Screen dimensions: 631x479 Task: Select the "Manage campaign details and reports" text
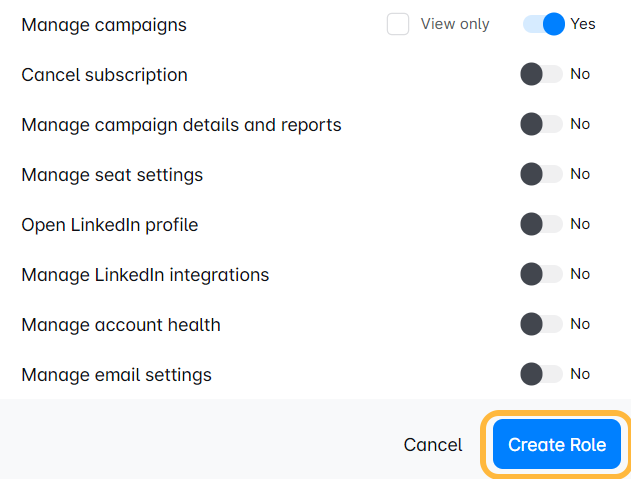click(181, 125)
